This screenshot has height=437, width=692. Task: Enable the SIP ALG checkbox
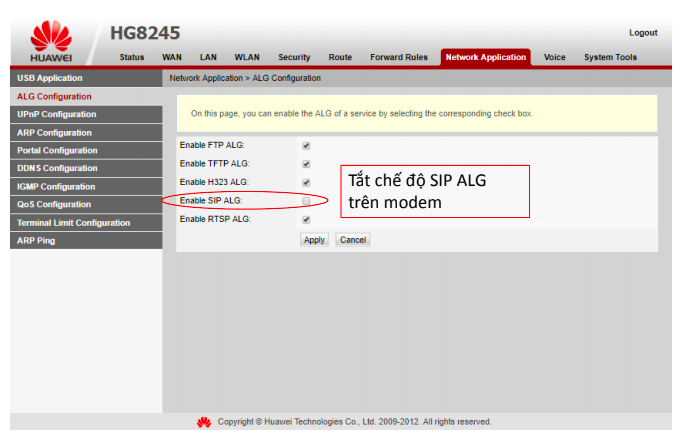point(306,201)
